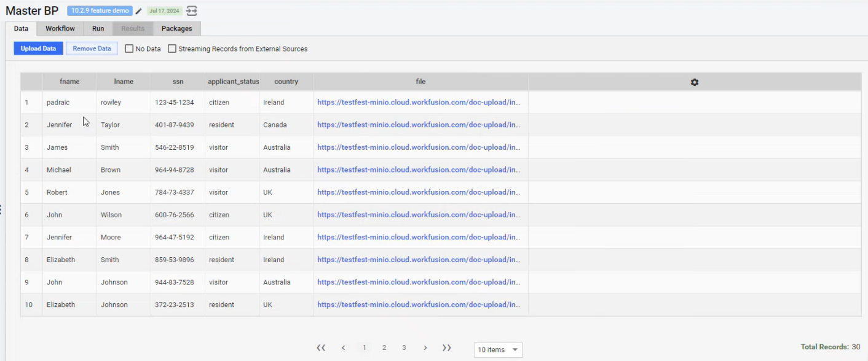Select cell with SSN 944-83-7528

pos(178,282)
